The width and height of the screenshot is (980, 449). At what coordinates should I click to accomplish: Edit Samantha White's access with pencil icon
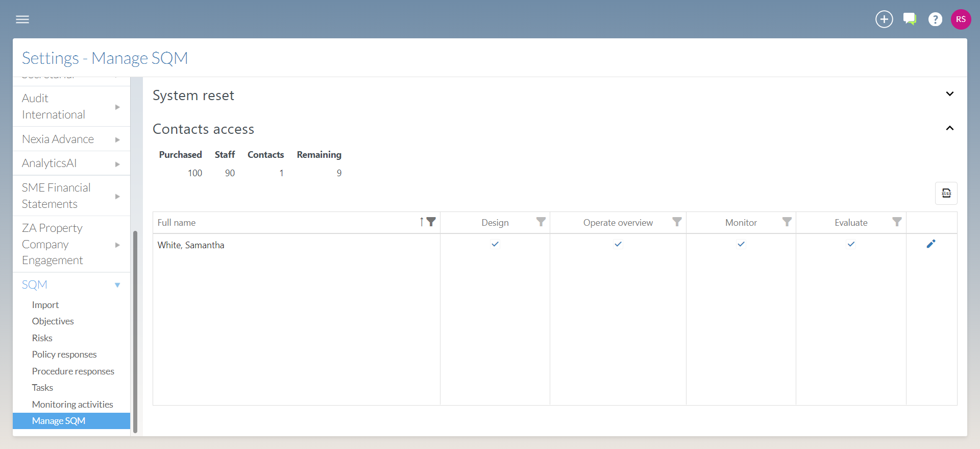coord(931,244)
